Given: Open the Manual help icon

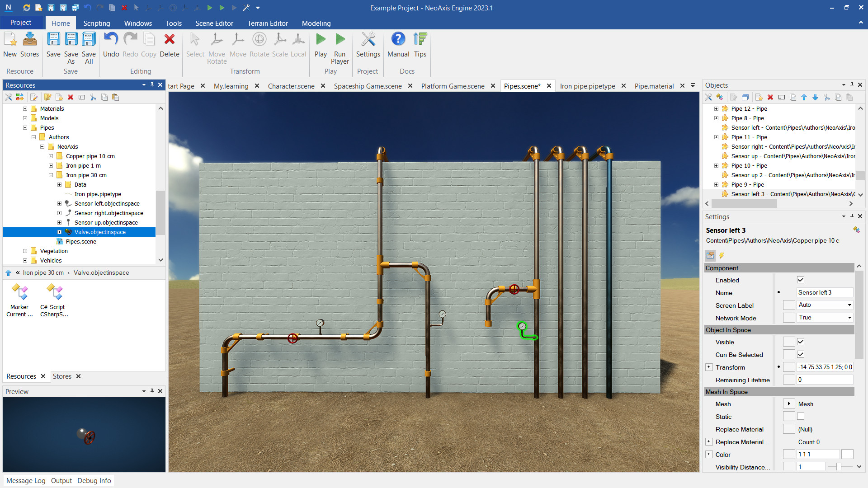Looking at the screenshot, I should [x=398, y=45].
